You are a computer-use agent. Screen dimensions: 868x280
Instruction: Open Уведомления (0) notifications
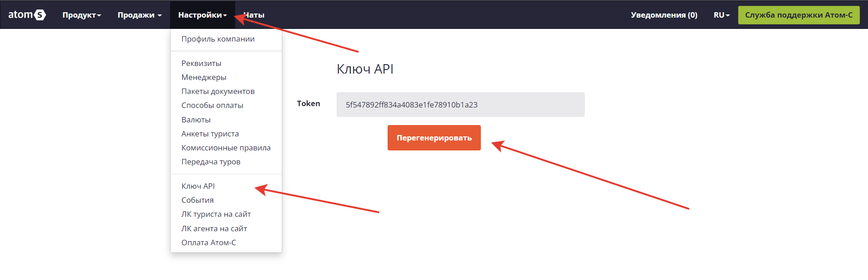[664, 15]
